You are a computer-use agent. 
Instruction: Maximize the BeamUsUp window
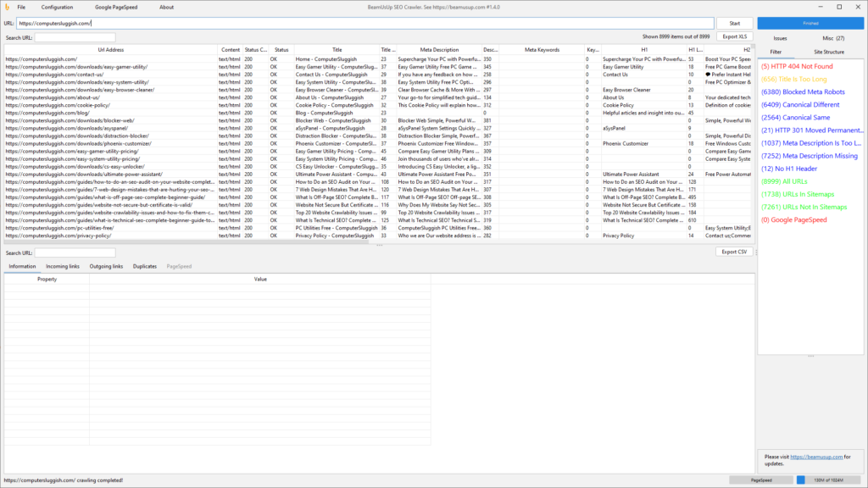point(839,7)
